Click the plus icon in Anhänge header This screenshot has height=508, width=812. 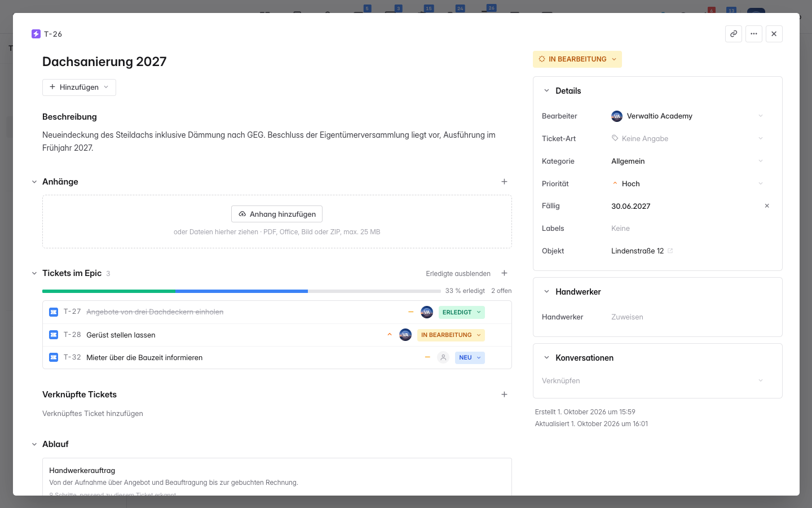(x=504, y=182)
